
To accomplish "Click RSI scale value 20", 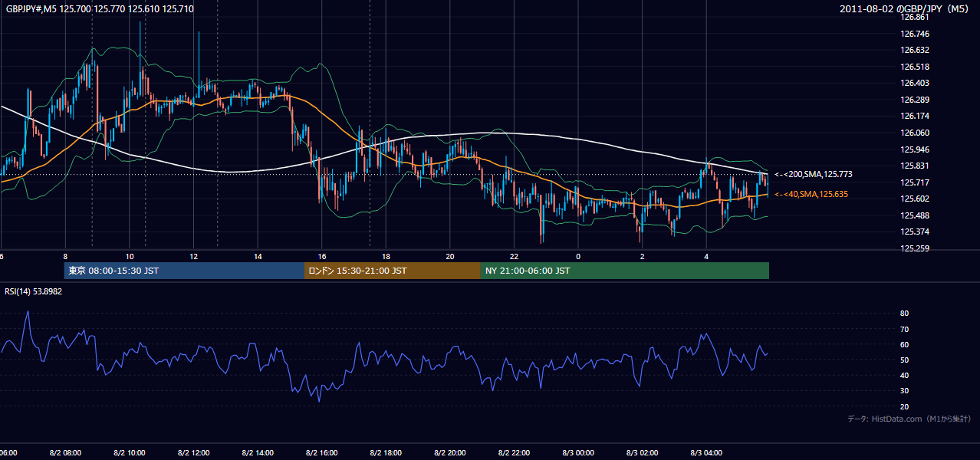I will coord(904,406).
